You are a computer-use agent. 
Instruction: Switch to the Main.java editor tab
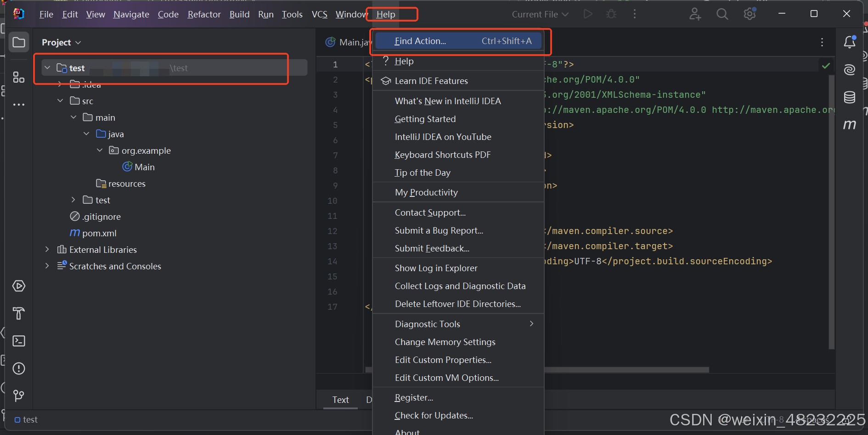tap(348, 42)
